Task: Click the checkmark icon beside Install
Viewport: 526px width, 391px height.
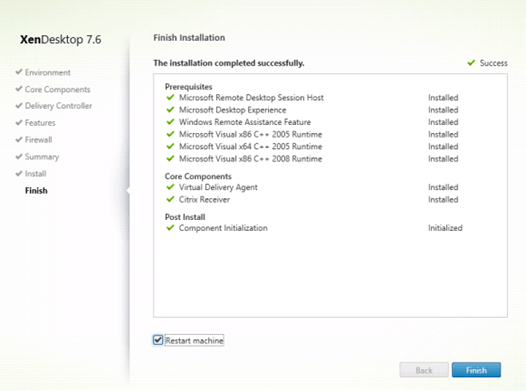Action: [x=19, y=173]
